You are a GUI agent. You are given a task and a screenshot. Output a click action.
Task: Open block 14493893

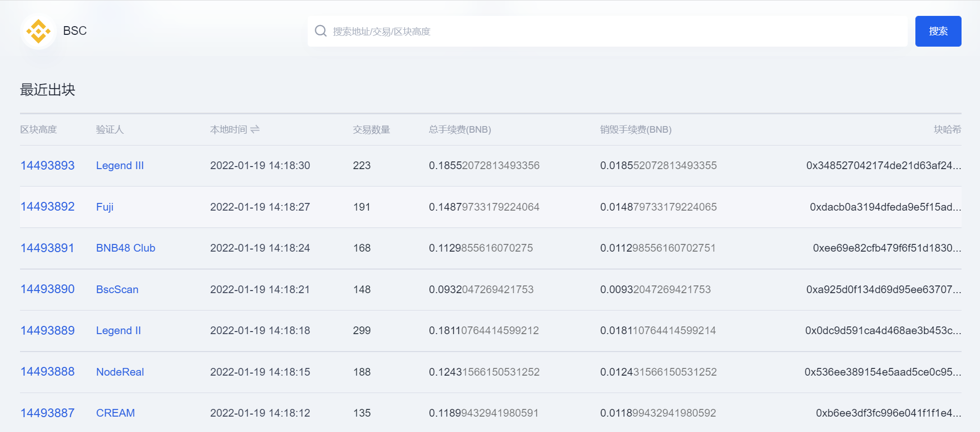[x=48, y=166]
